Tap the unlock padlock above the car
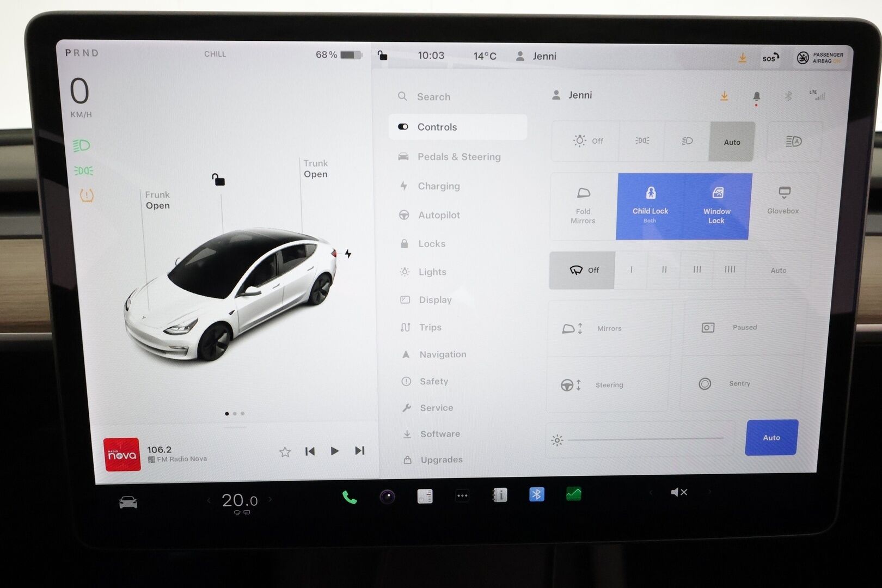Viewport: 882px width, 588px height. tap(218, 179)
